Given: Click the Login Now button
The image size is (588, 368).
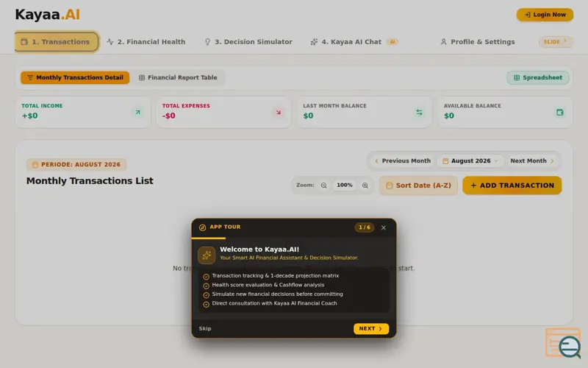Looking at the screenshot, I should (x=545, y=15).
